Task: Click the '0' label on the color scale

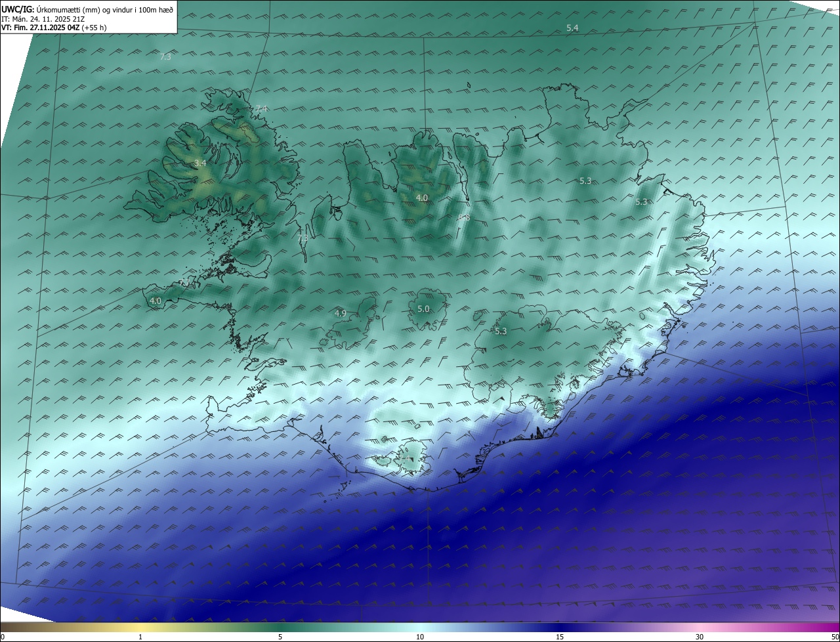Action: 3,637
